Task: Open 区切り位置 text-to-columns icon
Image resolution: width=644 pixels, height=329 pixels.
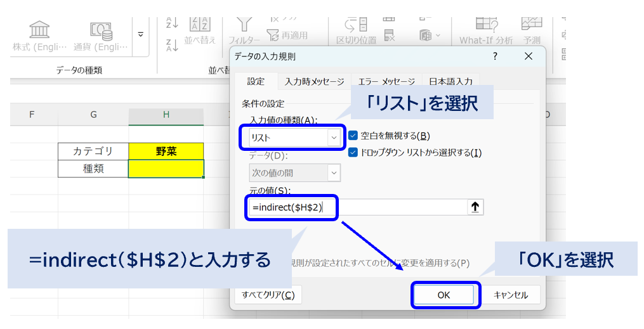Action: point(356,25)
